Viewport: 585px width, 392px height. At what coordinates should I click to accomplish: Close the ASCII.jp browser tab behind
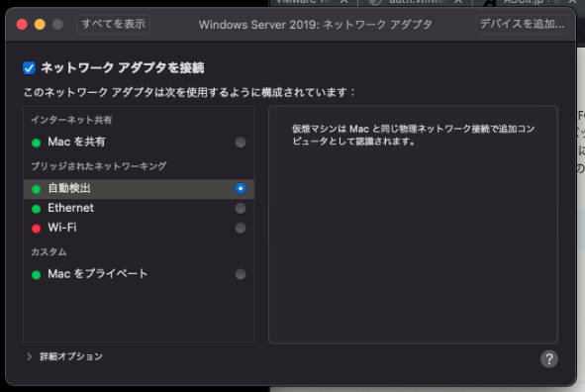573,2
